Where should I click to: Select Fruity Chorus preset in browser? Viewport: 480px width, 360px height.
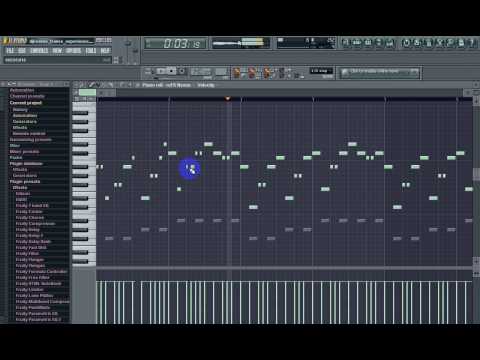coord(30,218)
